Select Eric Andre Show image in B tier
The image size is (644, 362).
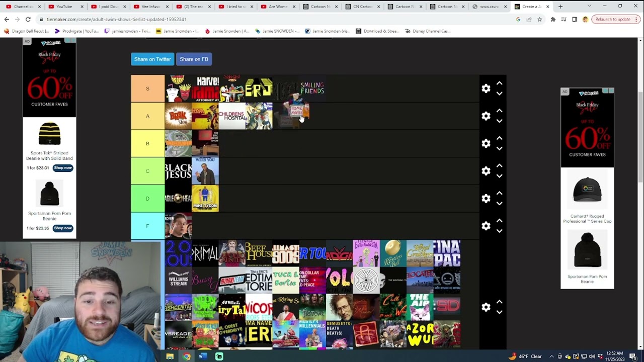coord(205,144)
